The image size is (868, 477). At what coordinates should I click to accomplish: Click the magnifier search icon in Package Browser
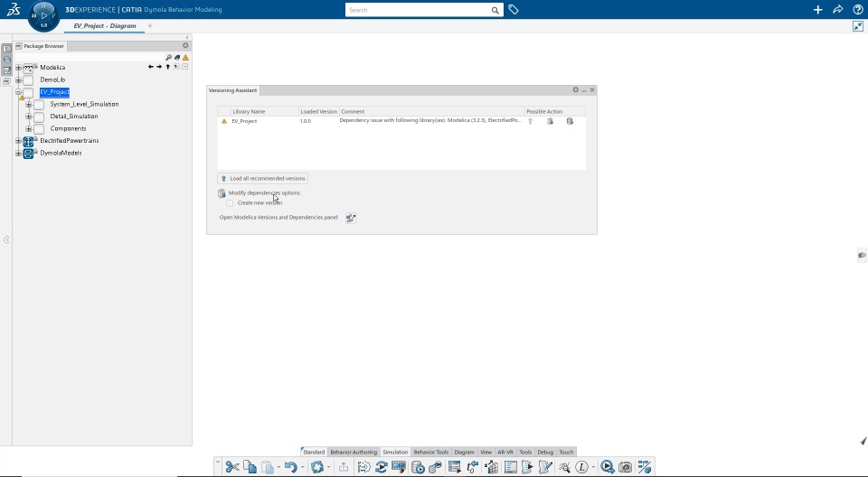(169, 58)
